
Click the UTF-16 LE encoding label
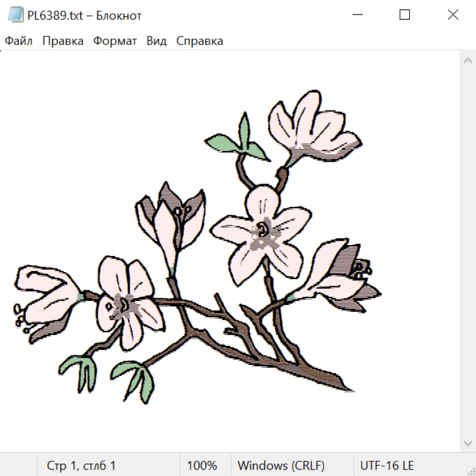tap(387, 465)
